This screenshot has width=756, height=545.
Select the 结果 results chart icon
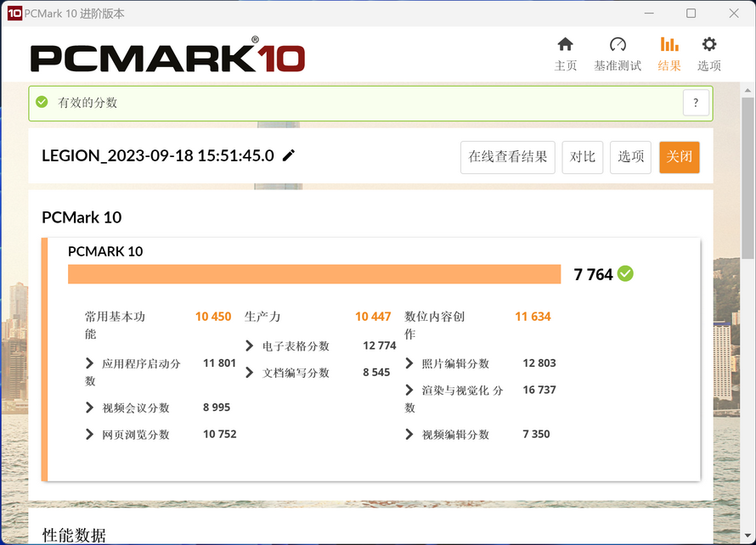click(x=669, y=44)
